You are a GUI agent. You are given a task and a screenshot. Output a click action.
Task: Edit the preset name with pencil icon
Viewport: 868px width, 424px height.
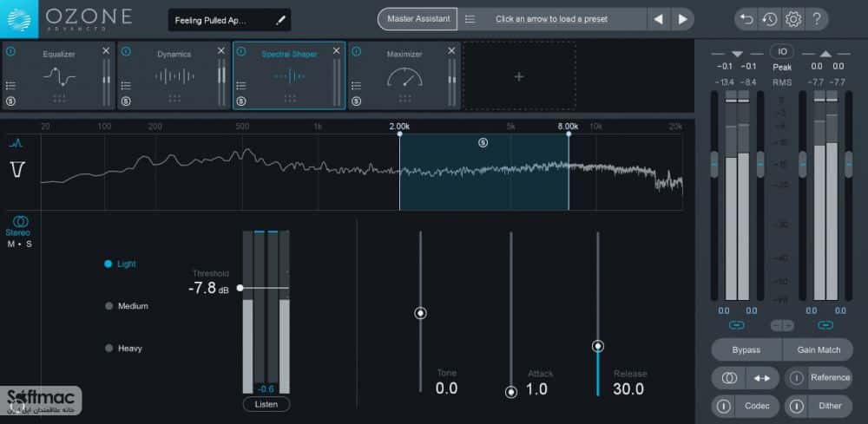[280, 21]
